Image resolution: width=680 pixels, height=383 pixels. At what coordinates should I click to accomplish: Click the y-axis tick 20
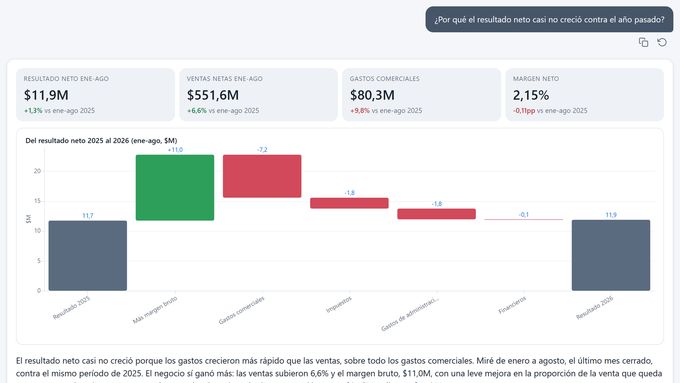(x=37, y=171)
